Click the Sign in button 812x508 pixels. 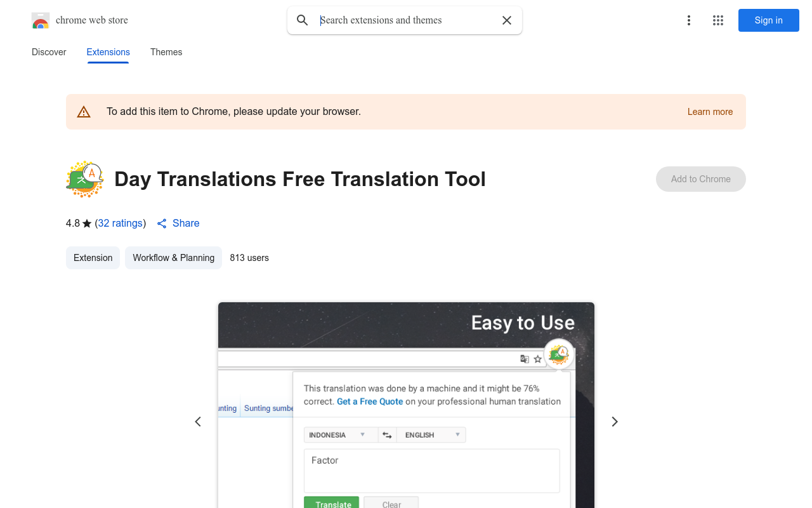(x=769, y=20)
